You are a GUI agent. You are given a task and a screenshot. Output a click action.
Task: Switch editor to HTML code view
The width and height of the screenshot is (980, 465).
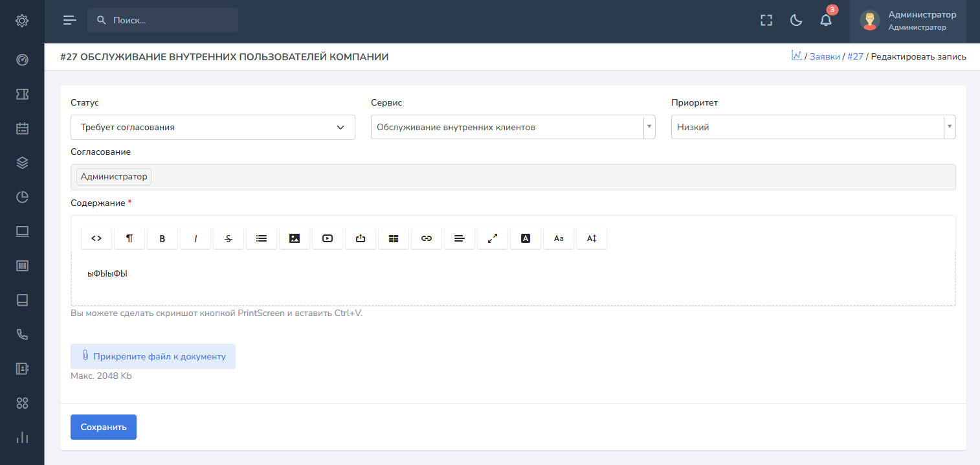(x=96, y=238)
